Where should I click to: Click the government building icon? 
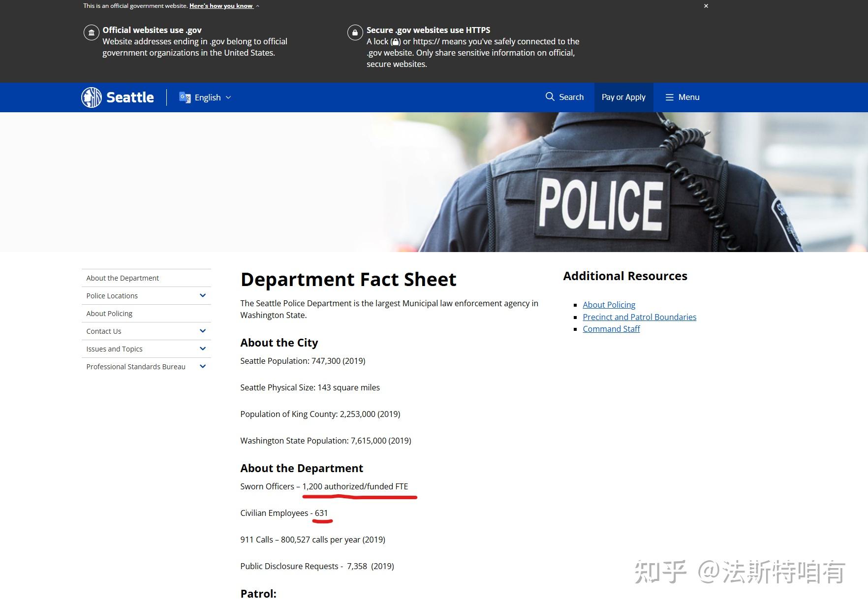[x=91, y=33]
